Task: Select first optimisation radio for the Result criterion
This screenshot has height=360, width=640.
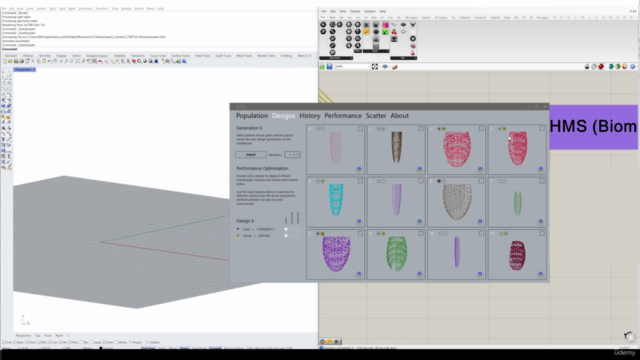Action: tap(286, 236)
